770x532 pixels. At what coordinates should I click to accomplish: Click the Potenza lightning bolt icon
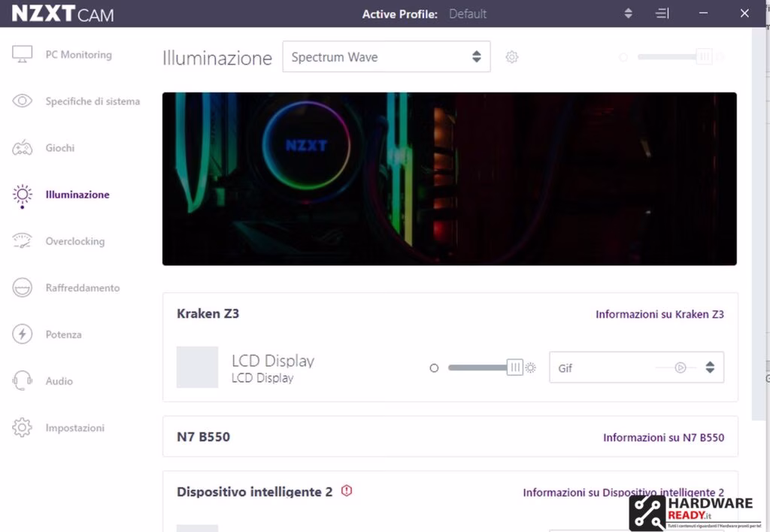(x=22, y=334)
